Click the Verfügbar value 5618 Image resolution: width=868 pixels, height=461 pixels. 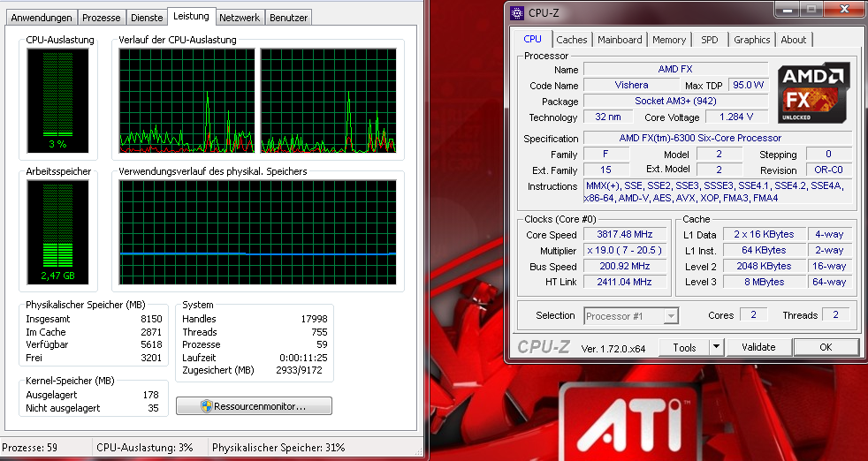(151, 344)
